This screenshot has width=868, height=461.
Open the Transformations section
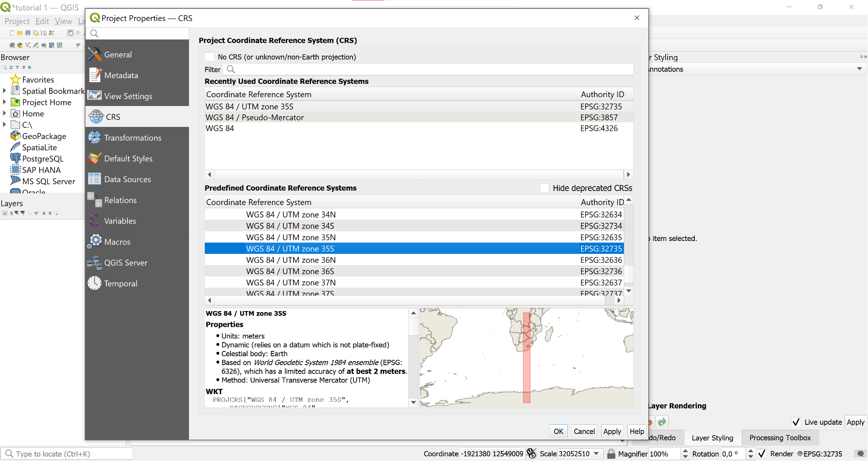point(137,138)
